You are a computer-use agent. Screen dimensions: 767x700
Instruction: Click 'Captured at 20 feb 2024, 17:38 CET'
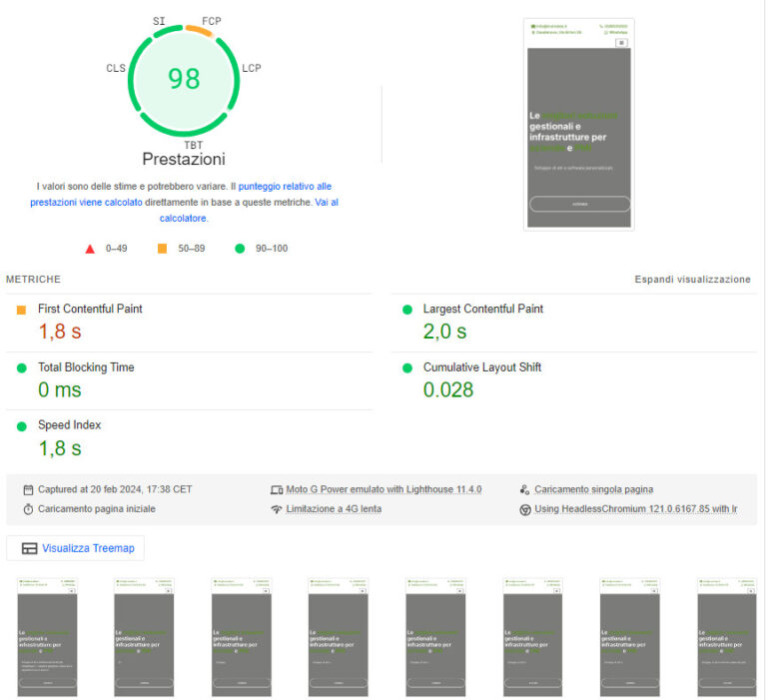pyautogui.click(x=115, y=489)
